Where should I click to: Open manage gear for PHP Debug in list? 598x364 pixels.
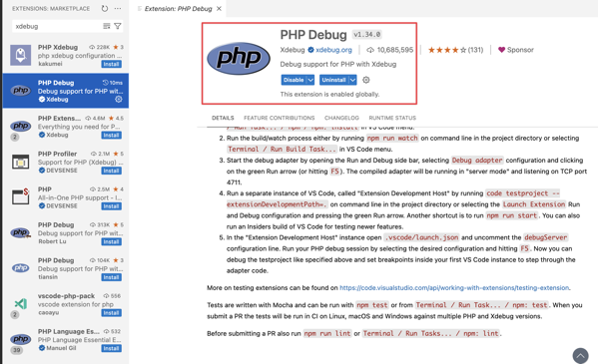[119, 99]
